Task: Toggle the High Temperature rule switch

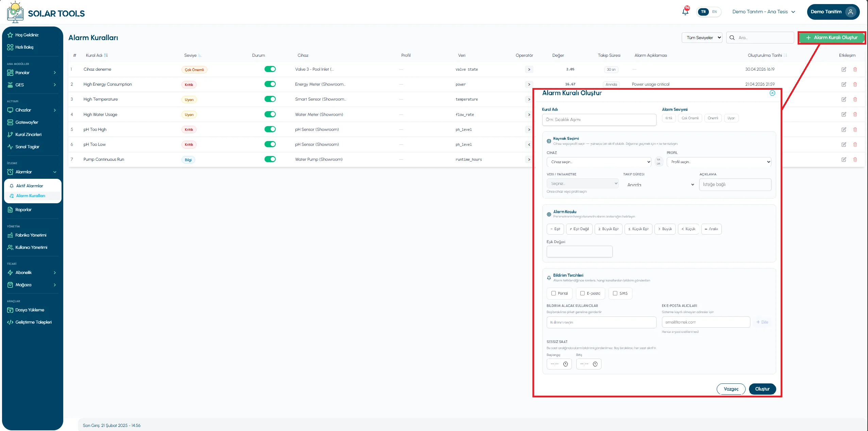Action: (270, 99)
